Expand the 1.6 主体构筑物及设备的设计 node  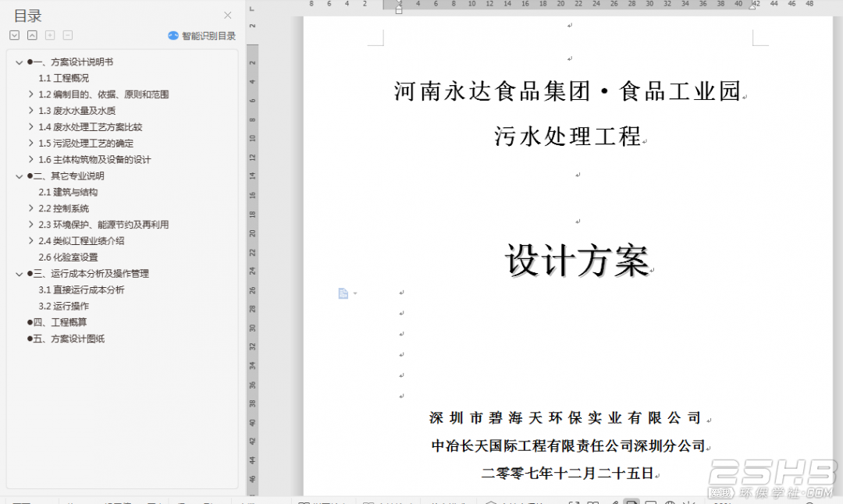[x=31, y=160]
